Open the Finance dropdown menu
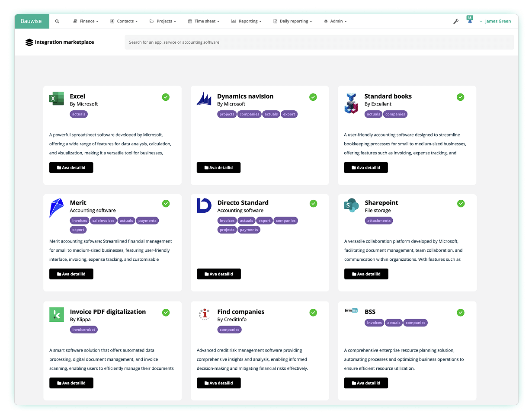The height and width of the screenshot is (416, 532). click(86, 21)
